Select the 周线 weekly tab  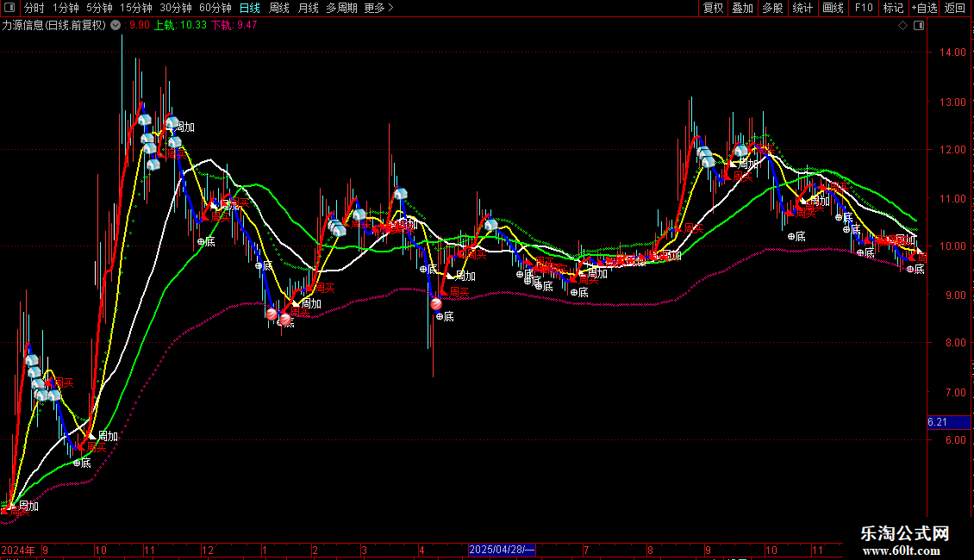coord(279,8)
